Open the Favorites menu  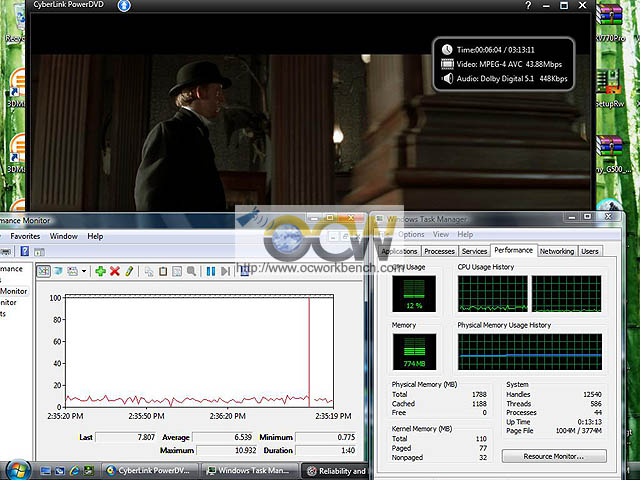coord(25,236)
